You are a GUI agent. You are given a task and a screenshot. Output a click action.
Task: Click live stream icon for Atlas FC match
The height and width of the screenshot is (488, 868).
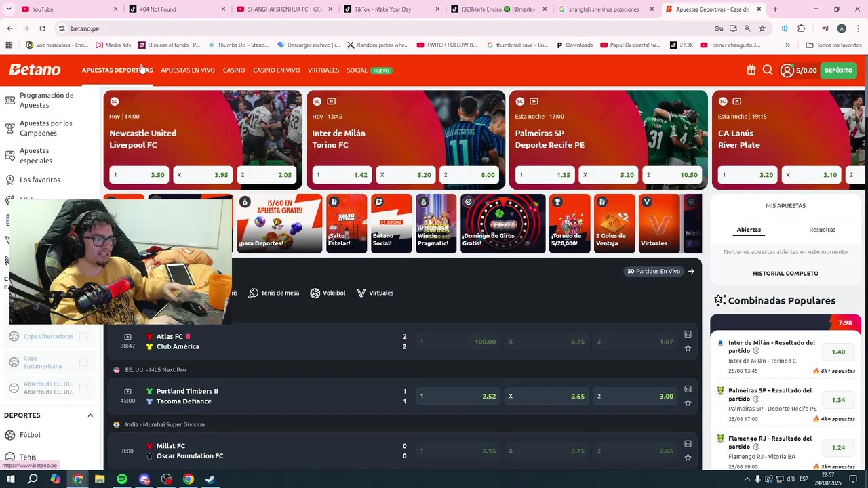(x=127, y=337)
